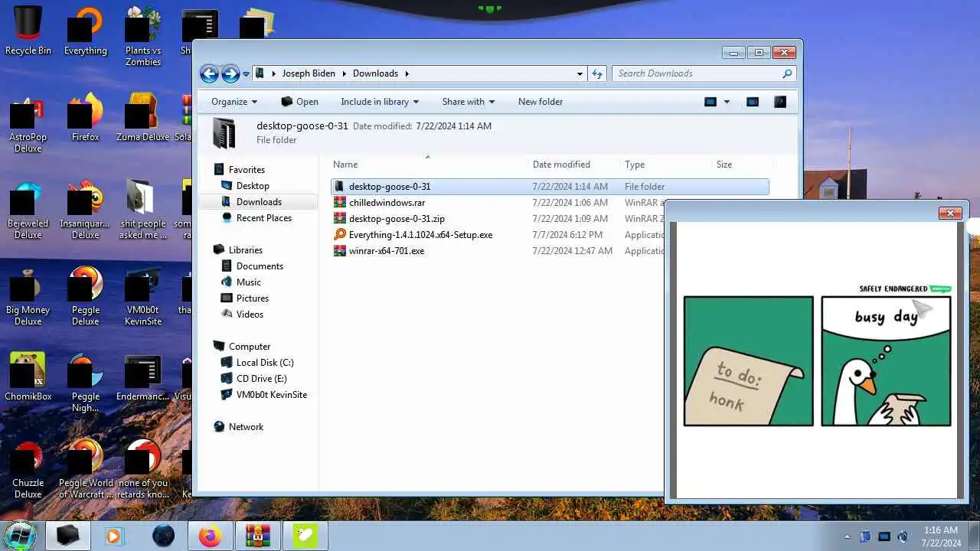
Task: Click Joseph Biden in the address bar
Action: pos(309,73)
